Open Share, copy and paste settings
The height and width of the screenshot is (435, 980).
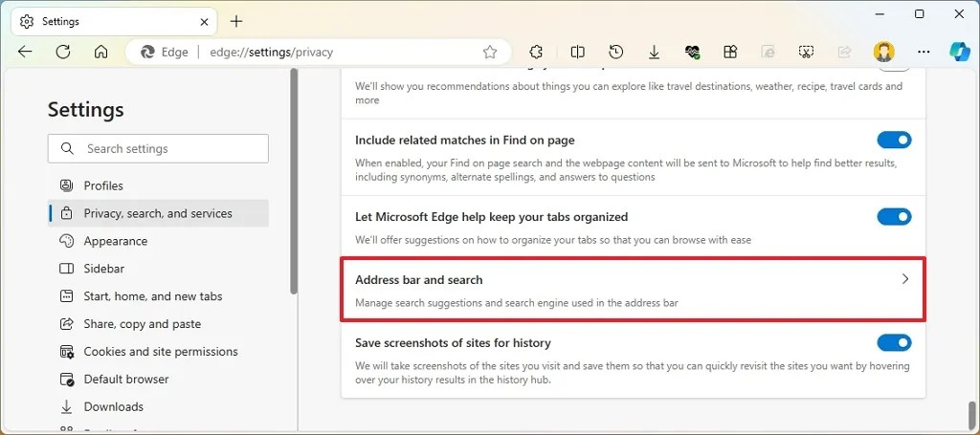point(158,324)
